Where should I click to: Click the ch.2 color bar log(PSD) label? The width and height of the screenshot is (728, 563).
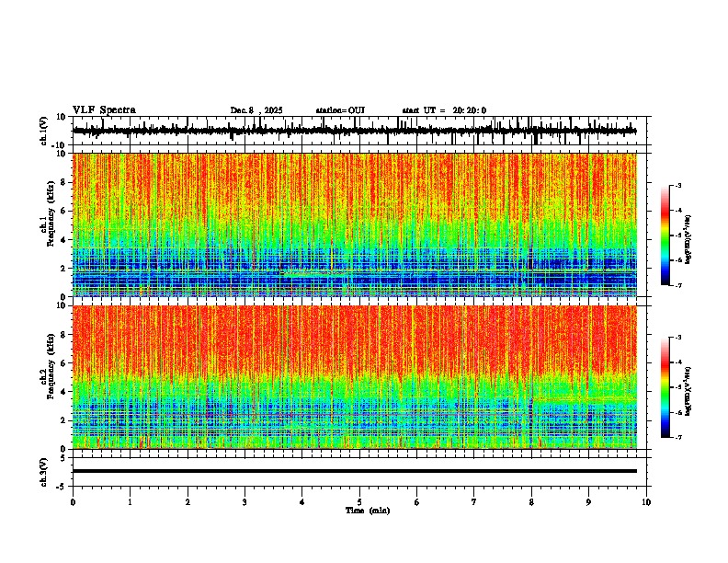(688, 390)
